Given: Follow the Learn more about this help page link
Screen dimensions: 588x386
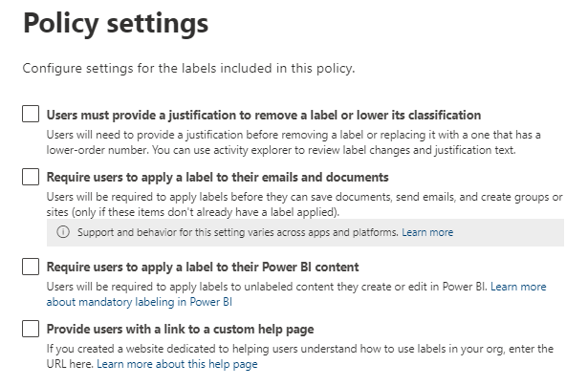Looking at the screenshot, I should tap(177, 364).
